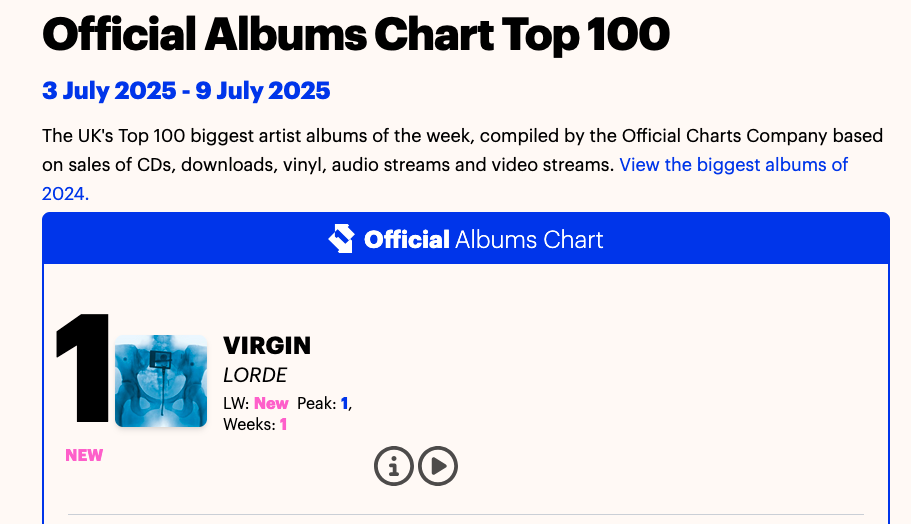Viewport: 911px width, 524px height.
Task: Click the VIRGIN album title
Action: [x=267, y=346]
